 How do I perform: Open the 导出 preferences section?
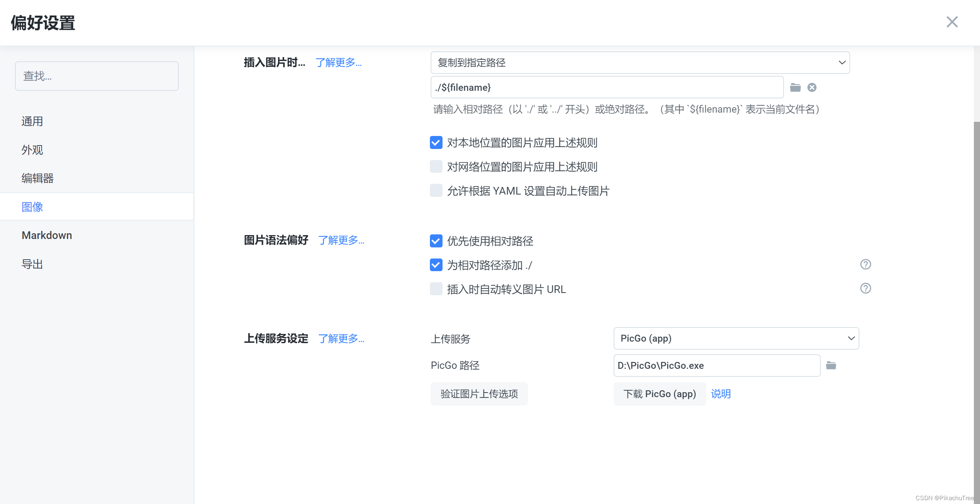click(x=97, y=264)
